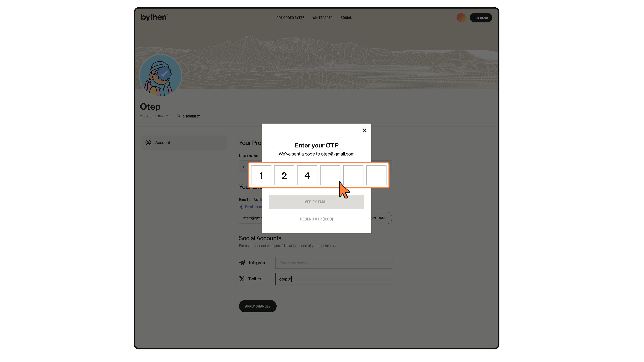The width and height of the screenshot is (644, 362).
Task: Click the Telegram username input field
Action: click(334, 263)
